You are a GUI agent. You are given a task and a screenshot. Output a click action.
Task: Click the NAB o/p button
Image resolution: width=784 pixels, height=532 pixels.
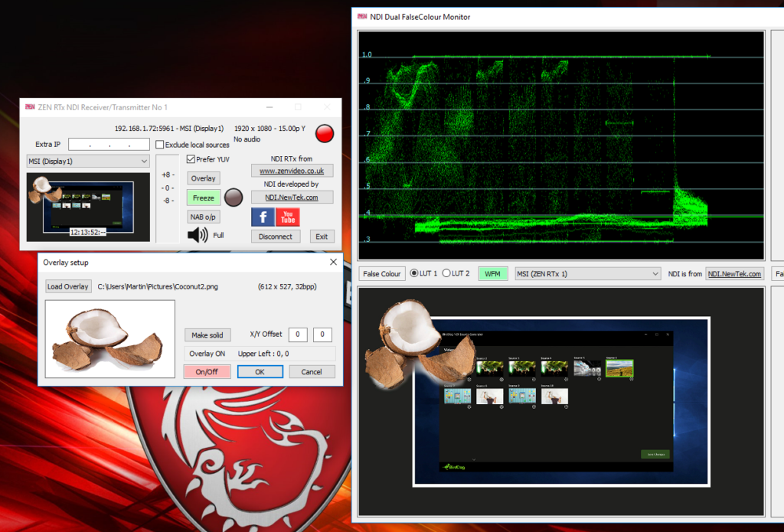pos(204,217)
